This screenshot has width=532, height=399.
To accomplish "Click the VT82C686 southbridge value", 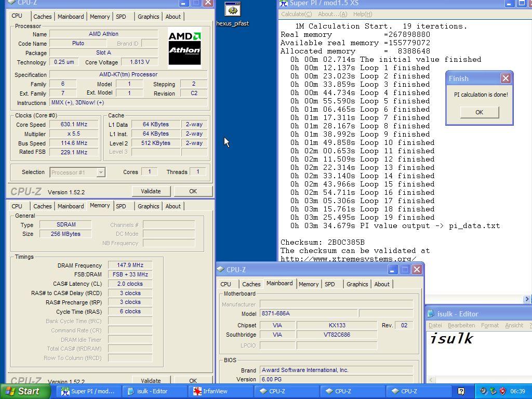I will pos(337,335).
